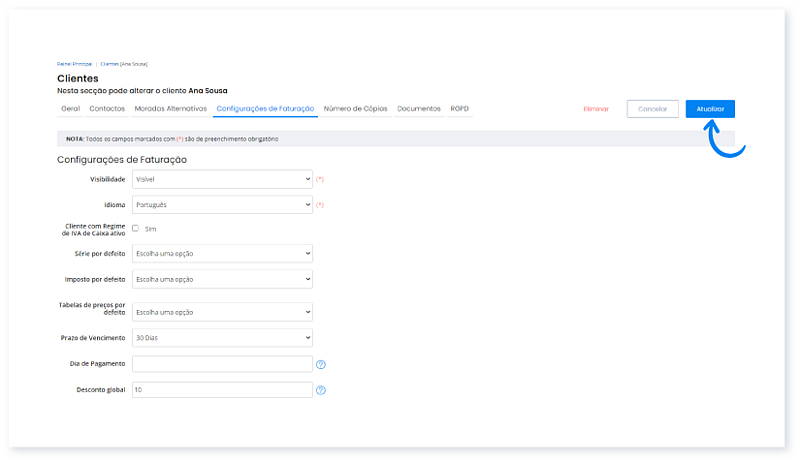Image resolution: width=800 pixels, height=462 pixels.
Task: Open the RGPD tab
Action: click(459, 108)
